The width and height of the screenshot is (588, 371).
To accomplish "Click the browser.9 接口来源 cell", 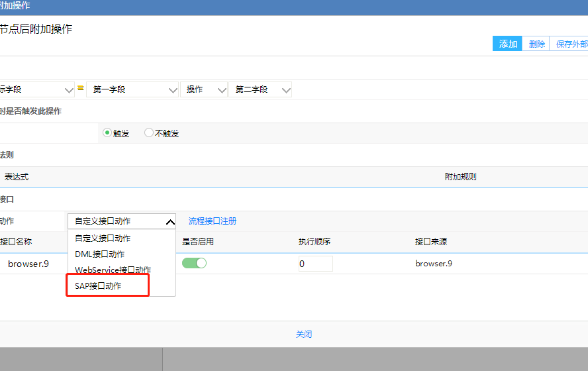I will coord(434,264).
